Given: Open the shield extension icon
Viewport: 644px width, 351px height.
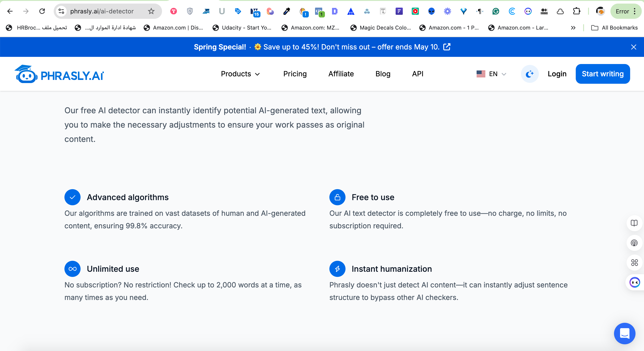Looking at the screenshot, I should click(x=190, y=11).
